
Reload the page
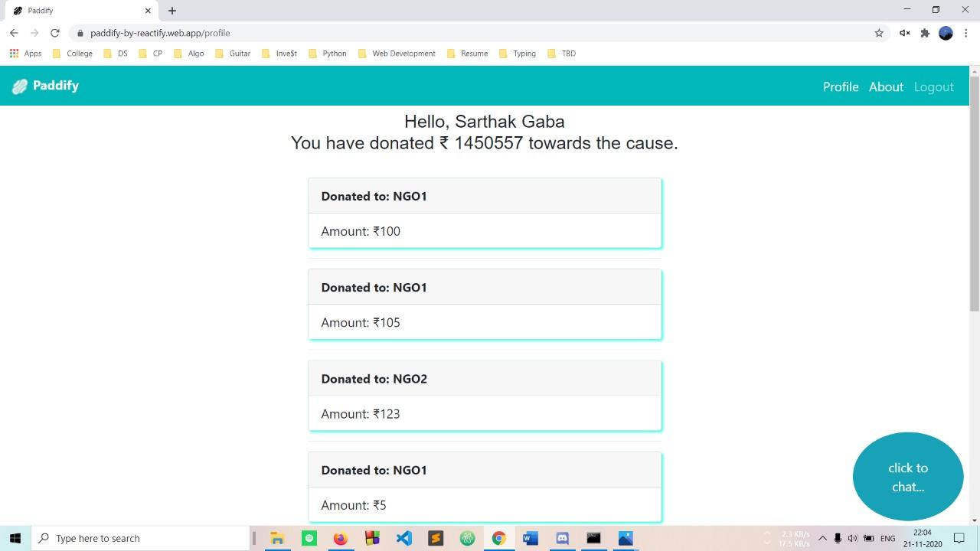tap(55, 33)
